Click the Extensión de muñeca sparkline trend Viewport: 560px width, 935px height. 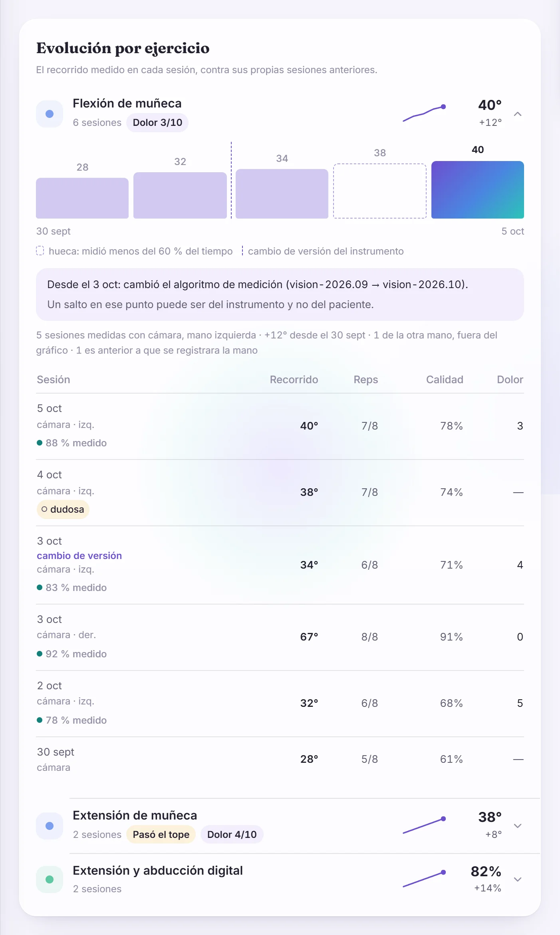pos(424,826)
